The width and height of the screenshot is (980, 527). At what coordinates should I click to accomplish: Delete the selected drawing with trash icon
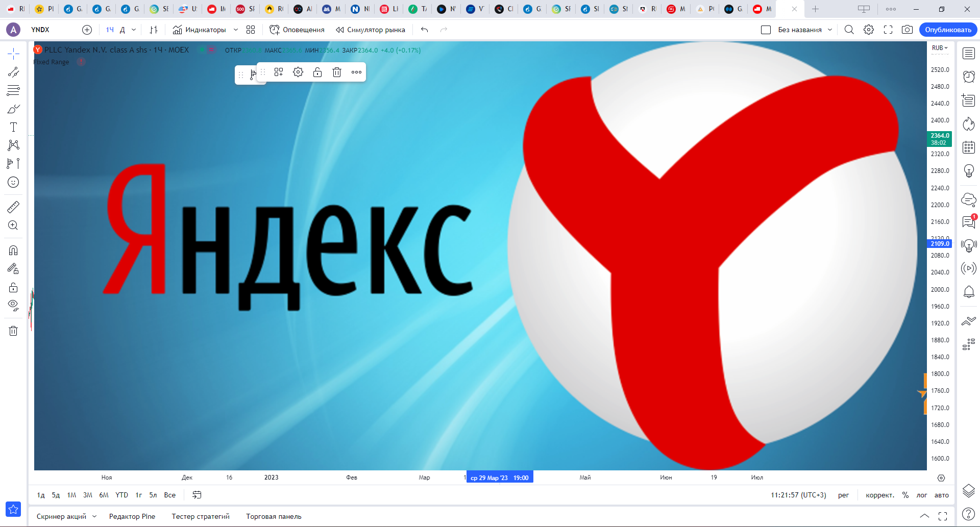tap(337, 72)
